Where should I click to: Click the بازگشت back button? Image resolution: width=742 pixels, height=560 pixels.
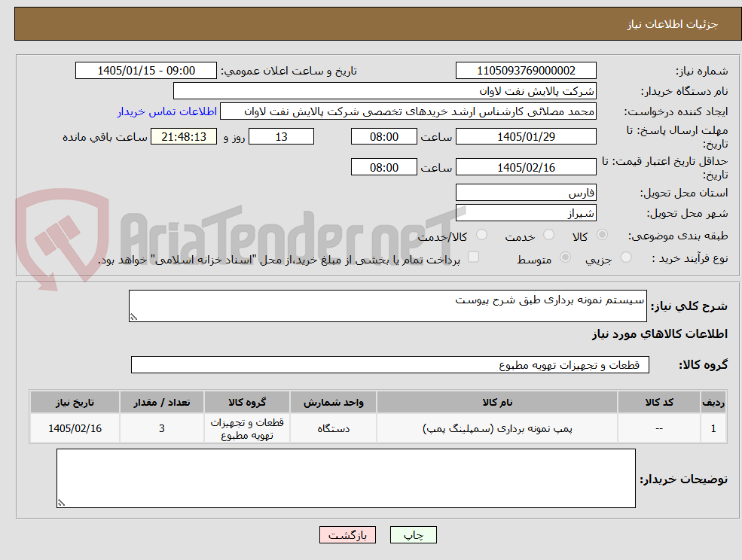point(347,535)
